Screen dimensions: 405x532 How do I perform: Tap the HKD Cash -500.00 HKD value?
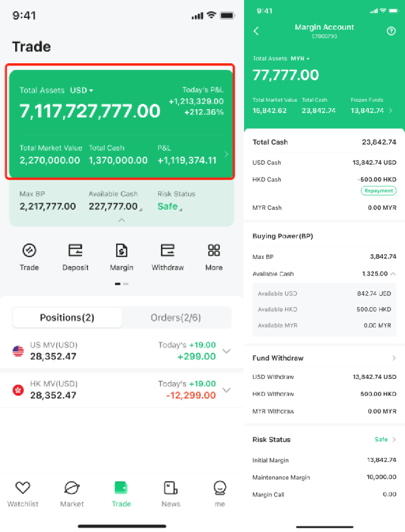pyautogui.click(x=377, y=179)
